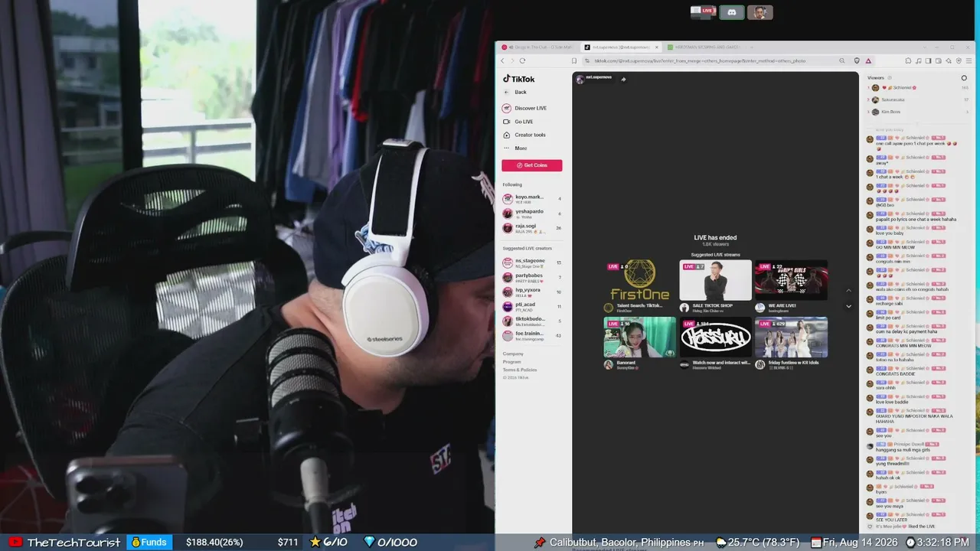Switch to the HERDSMAN MOWING browser tab
The image size is (980, 551).
[x=704, y=47]
